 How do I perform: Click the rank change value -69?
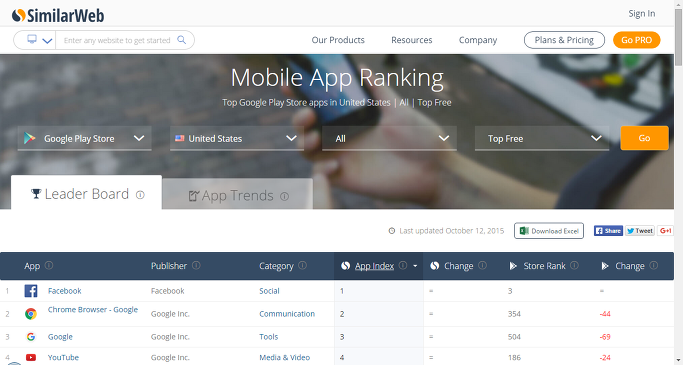pyautogui.click(x=605, y=337)
